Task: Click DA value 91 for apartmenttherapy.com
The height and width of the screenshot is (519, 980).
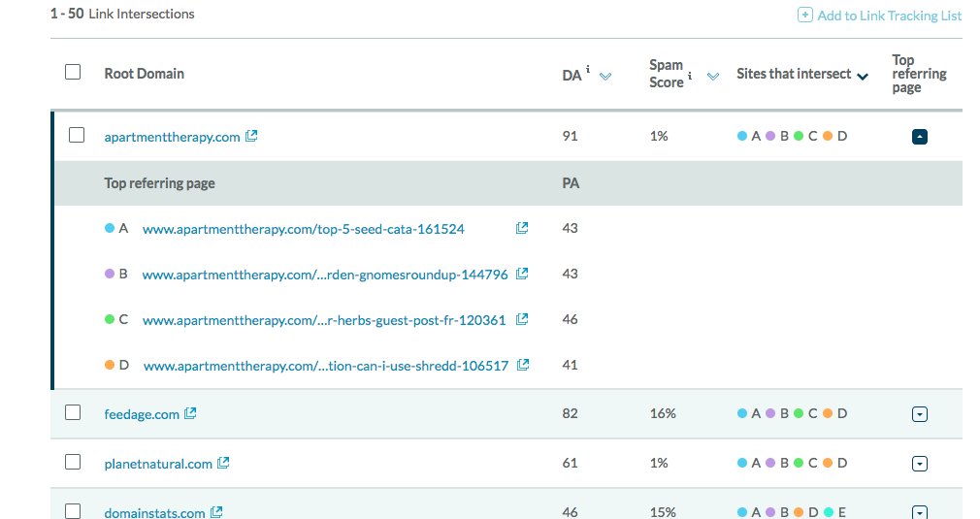Action: tap(570, 136)
